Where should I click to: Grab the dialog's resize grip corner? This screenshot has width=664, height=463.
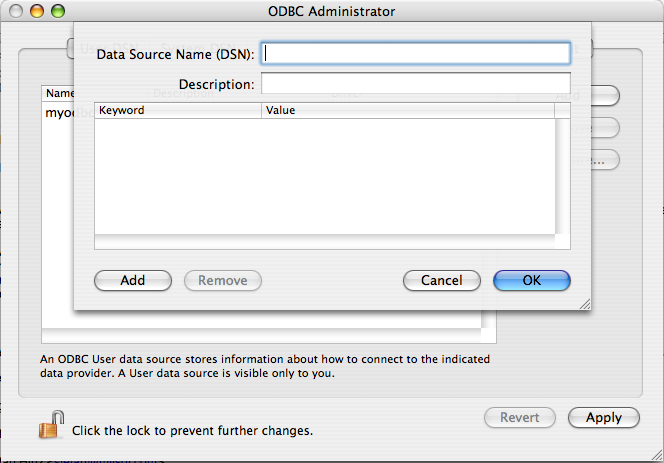(x=584, y=303)
